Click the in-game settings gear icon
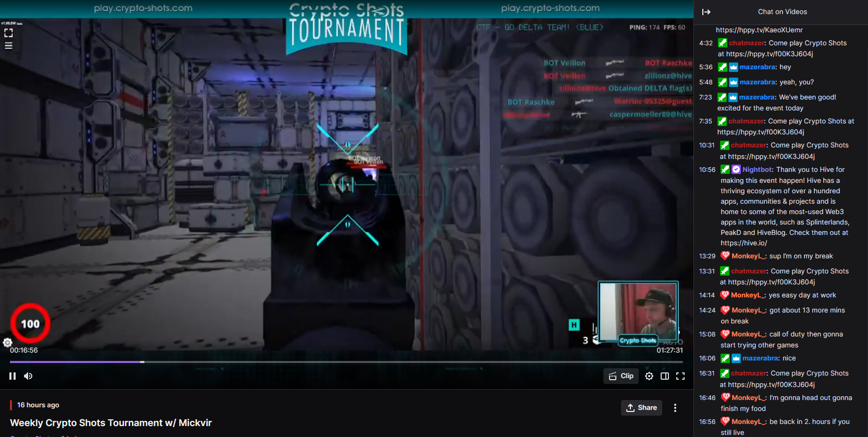The height and width of the screenshot is (437, 868). [x=7, y=343]
